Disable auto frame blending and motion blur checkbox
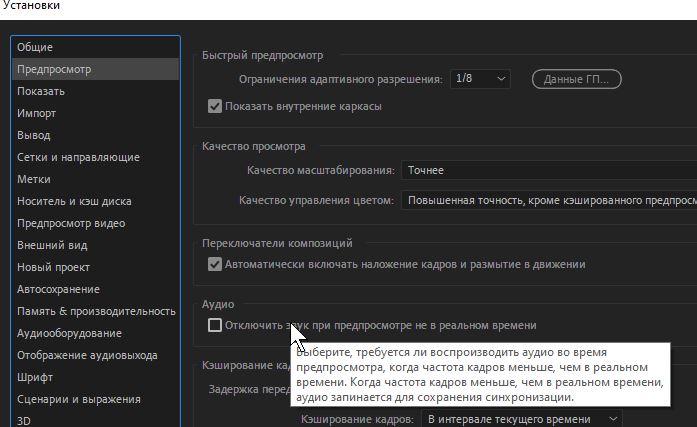697x427 pixels. 215,264
